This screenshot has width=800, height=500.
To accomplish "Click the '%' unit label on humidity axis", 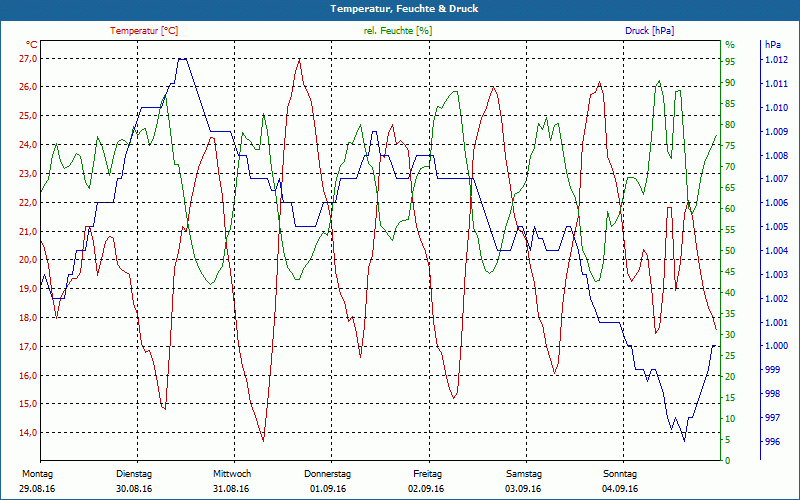I will coord(730,45).
